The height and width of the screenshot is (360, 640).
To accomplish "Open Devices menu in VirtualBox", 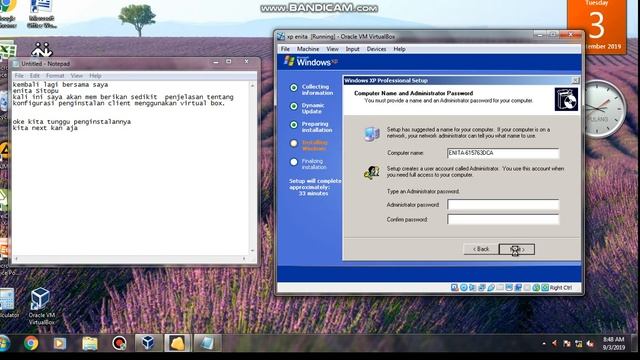I will coord(376,49).
